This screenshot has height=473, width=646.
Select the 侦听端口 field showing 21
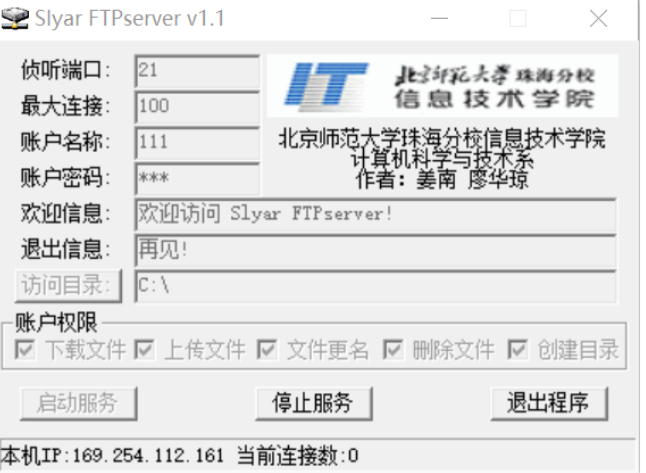(197, 71)
